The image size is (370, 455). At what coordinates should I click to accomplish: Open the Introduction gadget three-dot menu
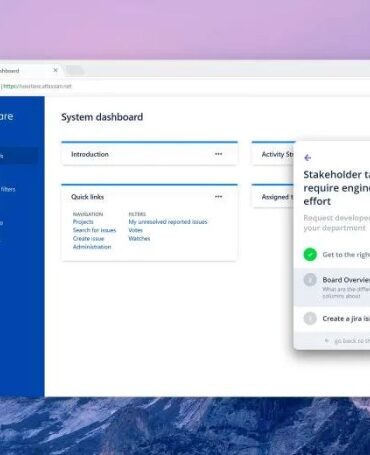(x=218, y=154)
